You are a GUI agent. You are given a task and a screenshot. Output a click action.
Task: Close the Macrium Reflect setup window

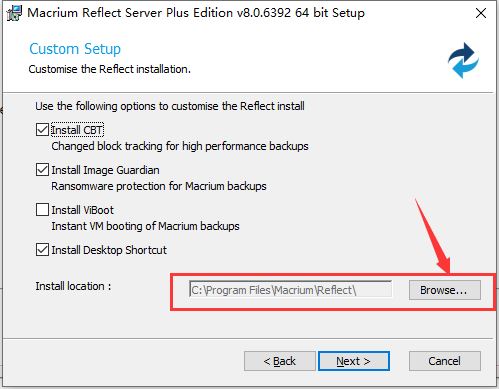[x=481, y=13]
